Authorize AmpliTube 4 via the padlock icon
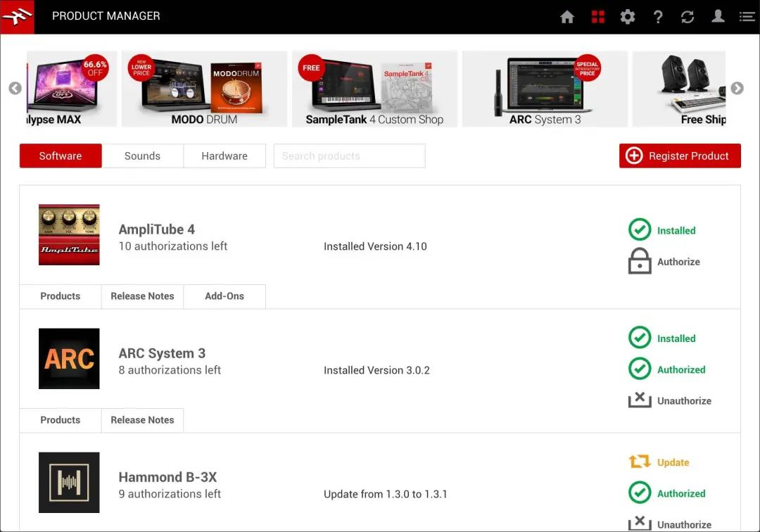The width and height of the screenshot is (760, 532). point(639,261)
